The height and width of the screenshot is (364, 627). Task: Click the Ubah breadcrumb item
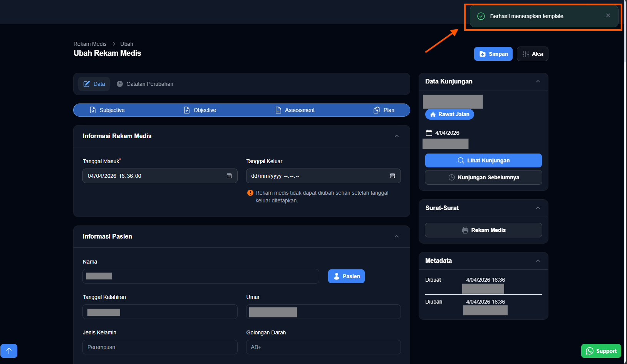click(x=127, y=44)
